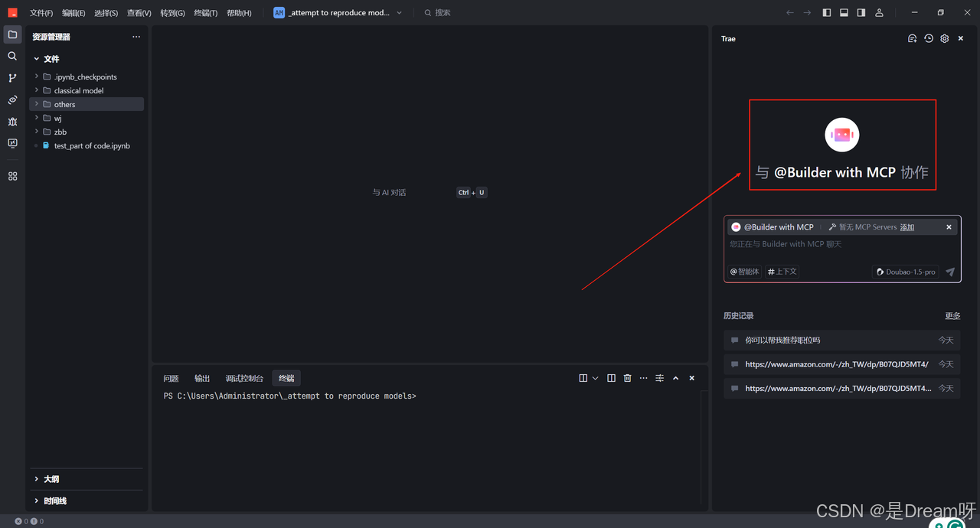Open the 编辑(E) menu

[73, 13]
